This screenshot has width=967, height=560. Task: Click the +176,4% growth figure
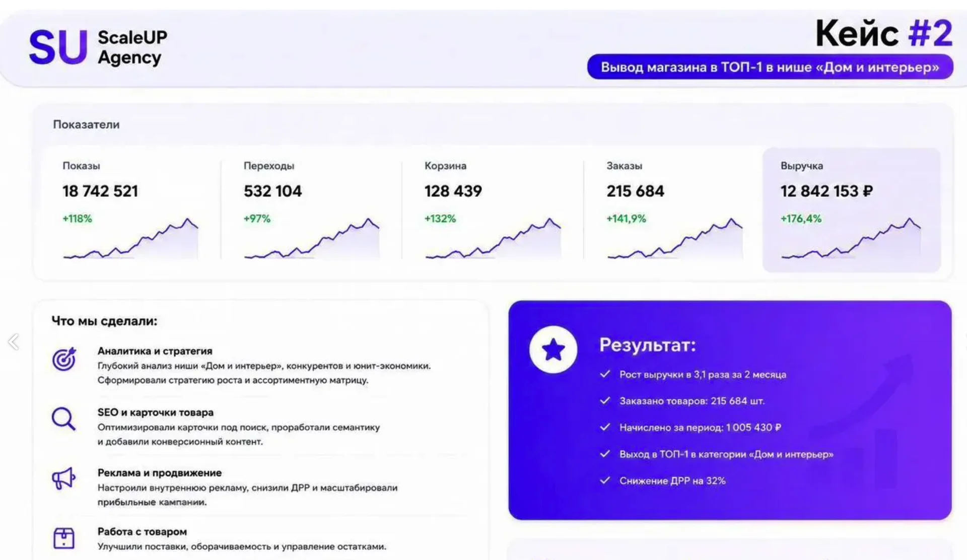coord(801,219)
